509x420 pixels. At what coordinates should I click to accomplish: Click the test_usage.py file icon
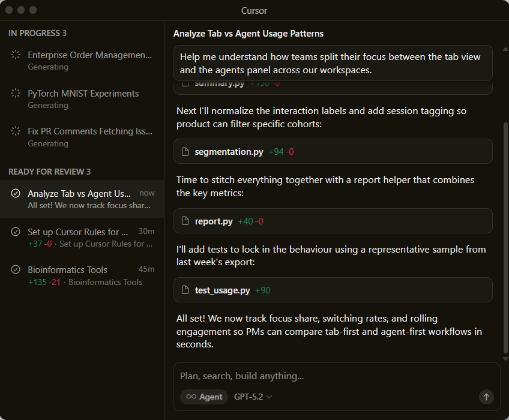pos(185,290)
